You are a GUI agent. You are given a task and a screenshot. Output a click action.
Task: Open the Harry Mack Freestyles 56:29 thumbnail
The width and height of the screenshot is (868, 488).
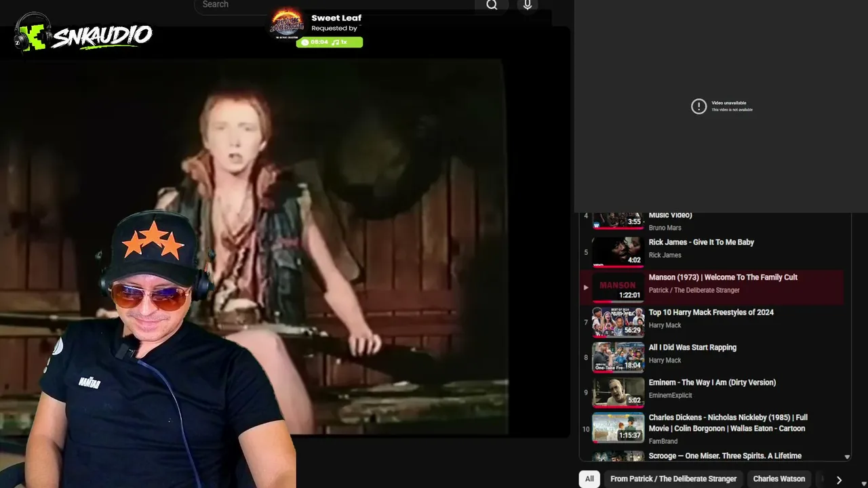click(618, 321)
